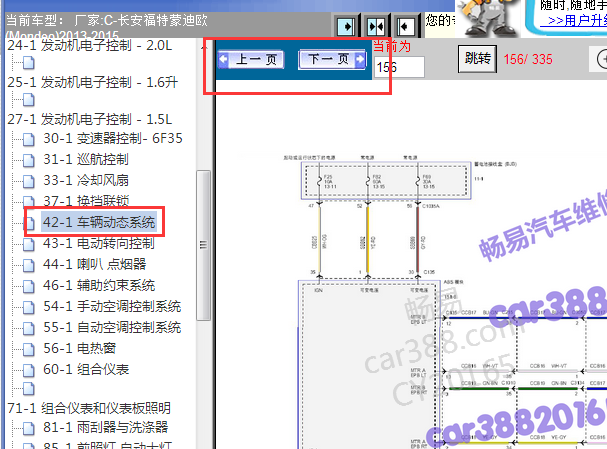The height and width of the screenshot is (449, 607).
Task: Click page icon beside 31-1 巡航控制
Action: [29, 160]
